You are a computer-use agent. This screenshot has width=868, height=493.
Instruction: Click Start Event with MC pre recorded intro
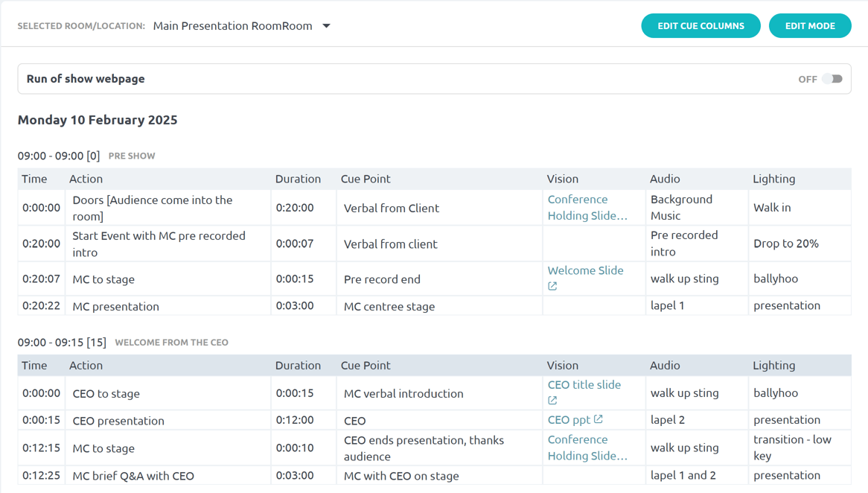(168, 244)
